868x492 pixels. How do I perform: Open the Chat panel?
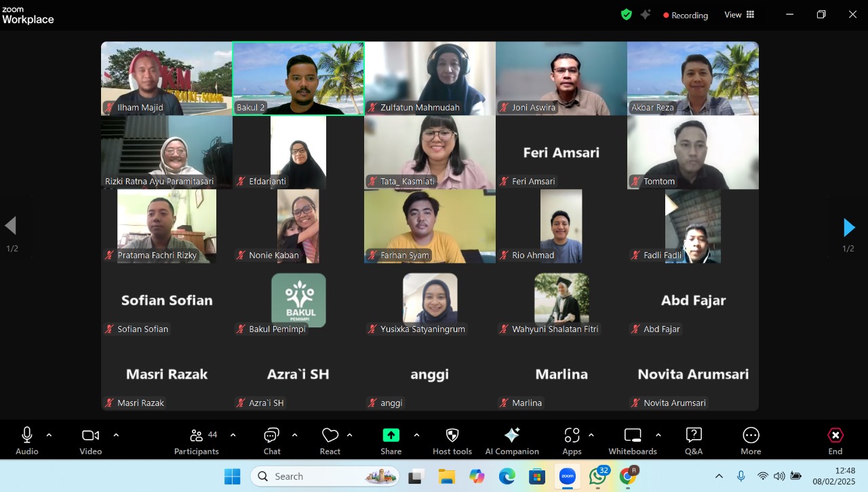click(x=272, y=440)
